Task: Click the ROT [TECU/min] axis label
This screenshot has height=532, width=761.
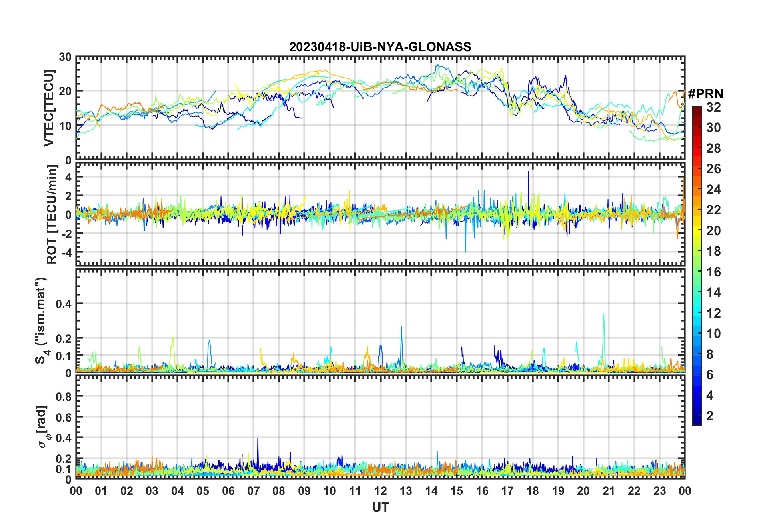Action: click(52, 214)
